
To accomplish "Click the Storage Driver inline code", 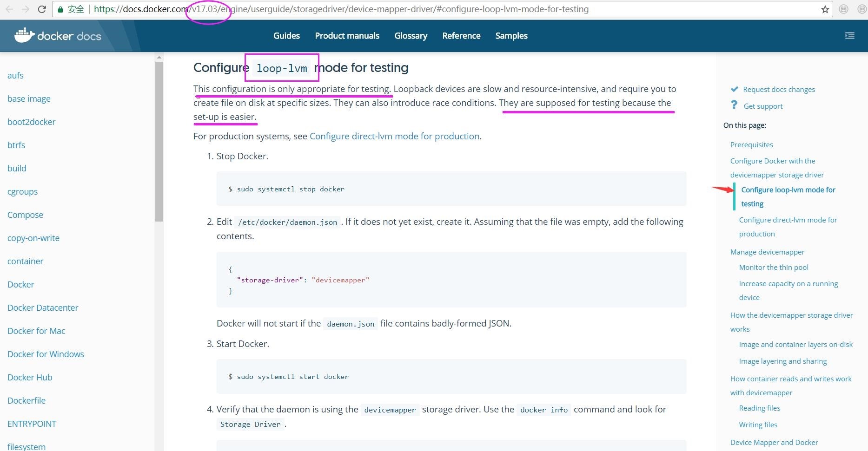I will [250, 424].
